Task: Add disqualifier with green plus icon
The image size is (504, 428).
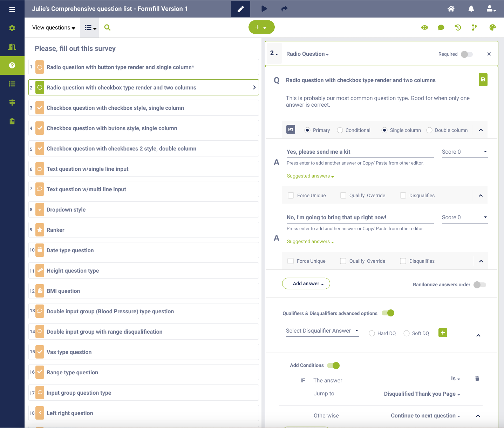Action: (x=443, y=333)
